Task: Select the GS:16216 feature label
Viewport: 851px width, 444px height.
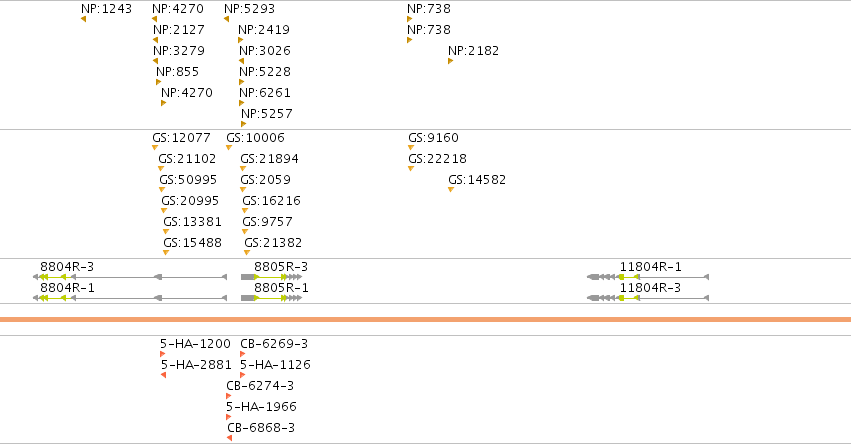Action: tap(271, 201)
